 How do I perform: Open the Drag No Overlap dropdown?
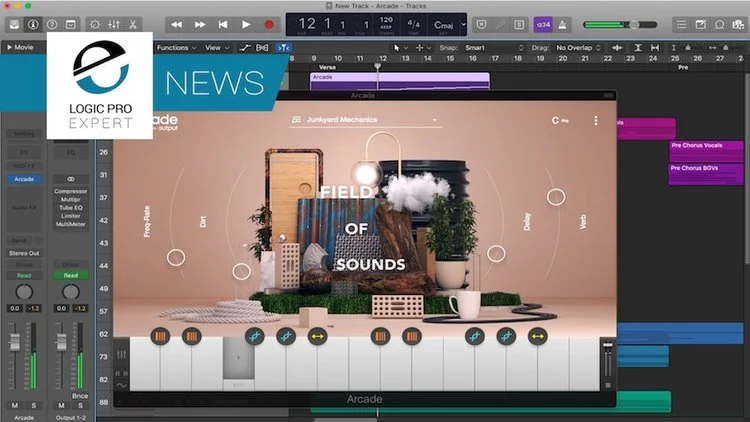point(578,48)
